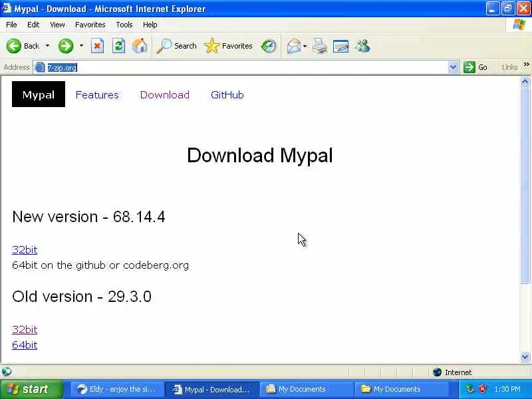Download 32bit of new version 68.14.4

click(25, 250)
